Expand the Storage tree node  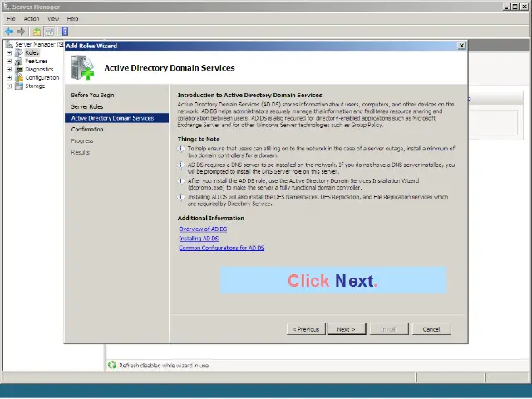[9, 86]
